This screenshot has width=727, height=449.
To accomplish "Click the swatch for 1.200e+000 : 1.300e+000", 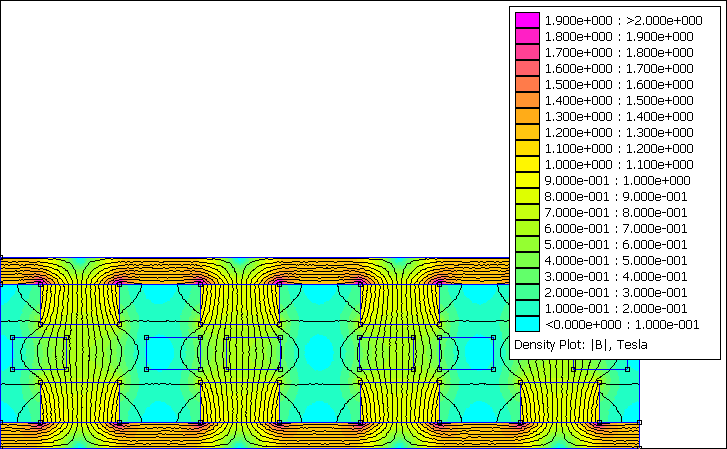I will [x=527, y=132].
